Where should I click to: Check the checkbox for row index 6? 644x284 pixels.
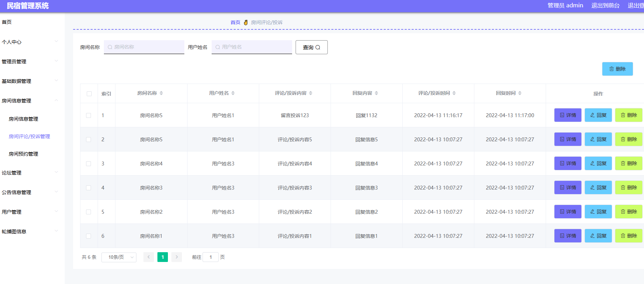coord(89,236)
